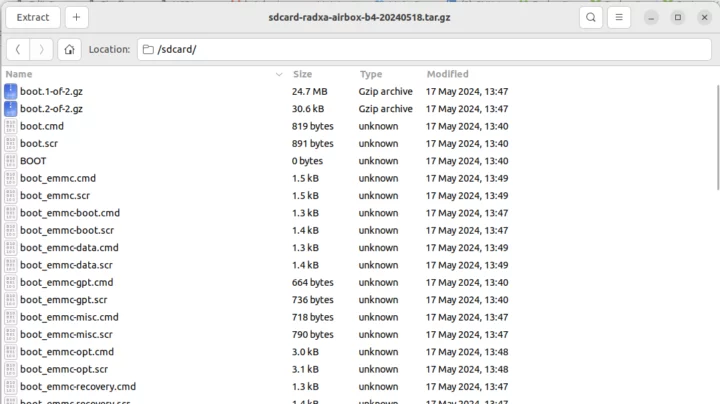
Task: Click the boot_emmc-opt.scr file icon
Action: pyautogui.click(x=11, y=369)
